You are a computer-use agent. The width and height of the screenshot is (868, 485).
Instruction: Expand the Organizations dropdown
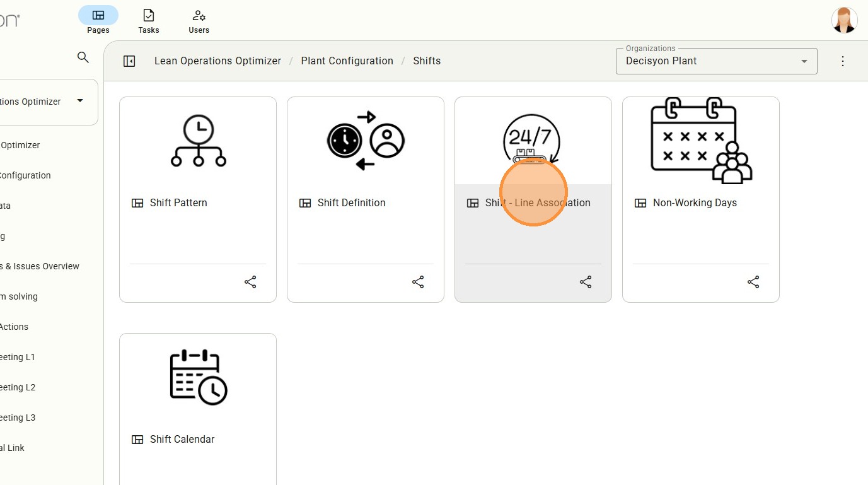point(804,62)
